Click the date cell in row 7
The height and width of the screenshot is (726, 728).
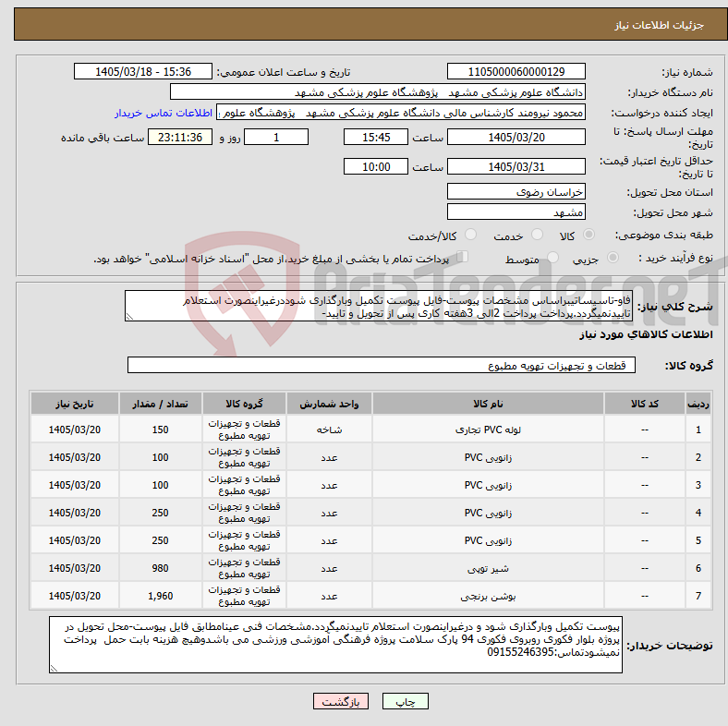coord(74,596)
